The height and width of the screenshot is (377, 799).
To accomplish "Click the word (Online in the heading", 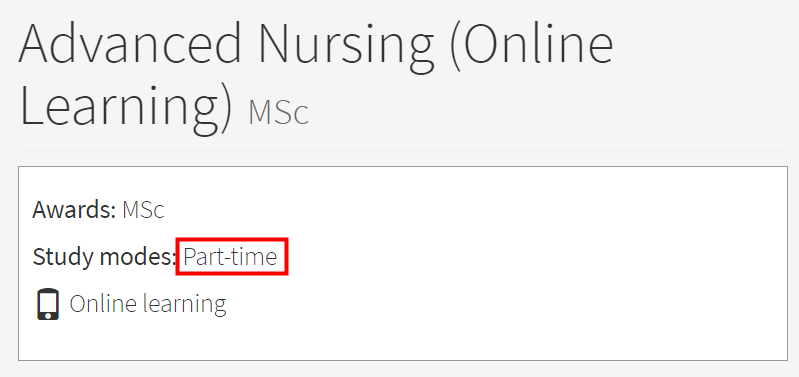I will pyautogui.click(x=532, y=46).
